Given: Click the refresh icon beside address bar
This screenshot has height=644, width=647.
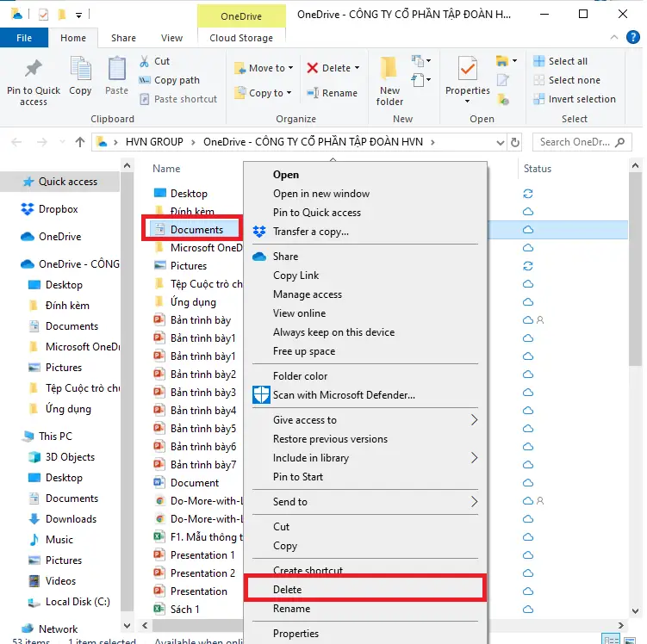Looking at the screenshot, I should coord(515,142).
